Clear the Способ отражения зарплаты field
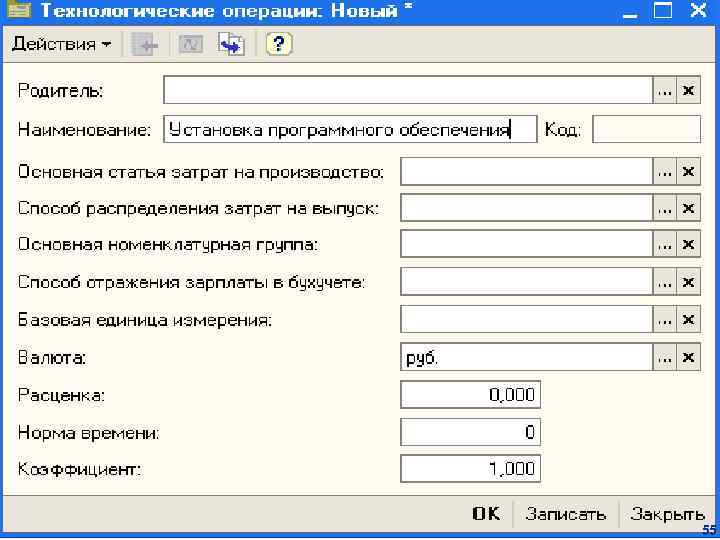The height and width of the screenshot is (540, 720). coord(688,281)
